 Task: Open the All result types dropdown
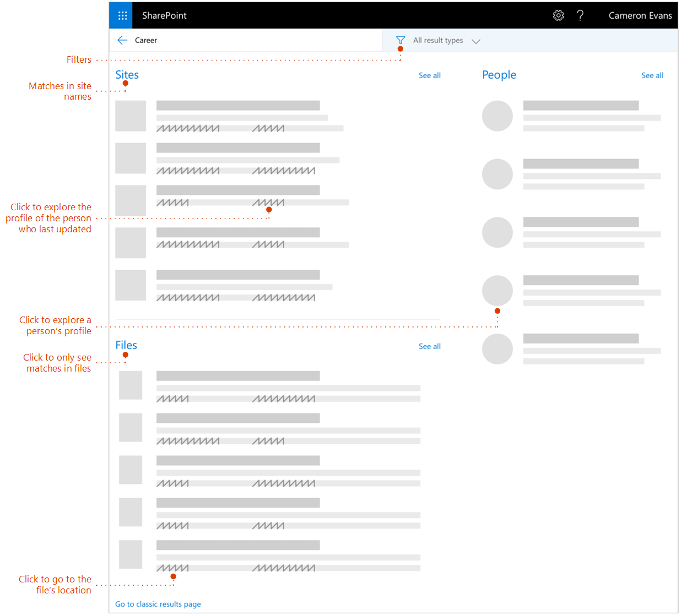point(438,40)
